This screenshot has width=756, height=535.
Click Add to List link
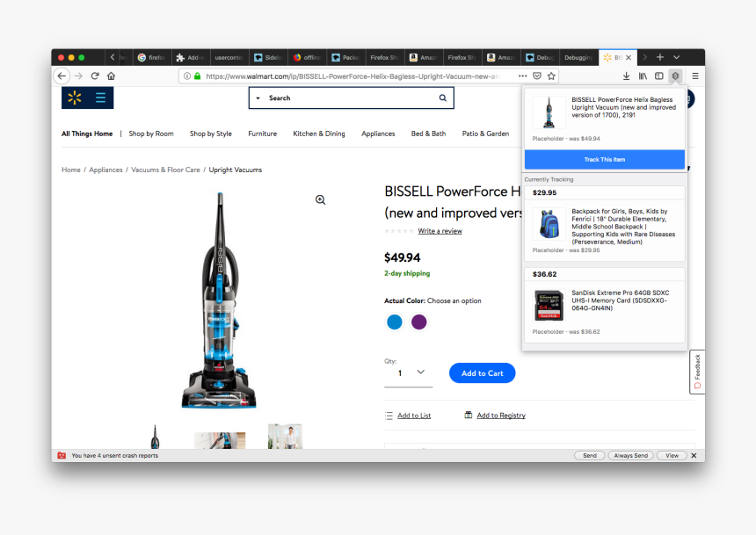414,416
